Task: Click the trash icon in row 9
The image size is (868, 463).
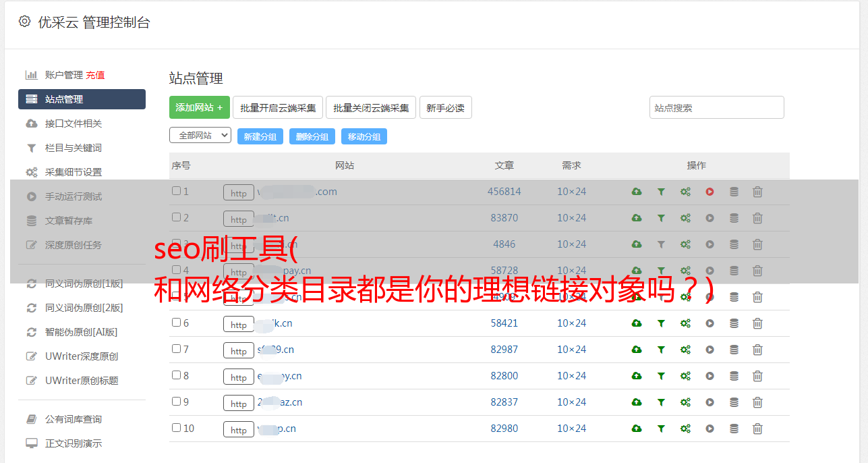Action: 757,402
